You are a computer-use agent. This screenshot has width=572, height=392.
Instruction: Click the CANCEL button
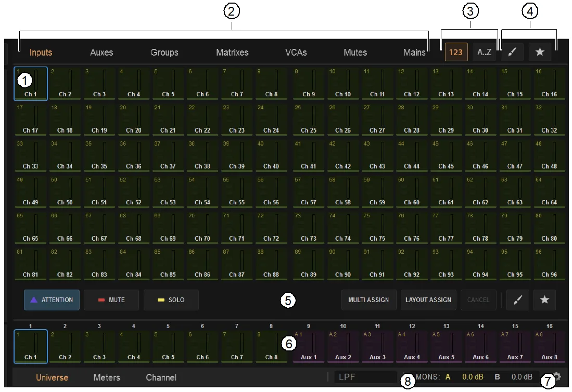[478, 300]
